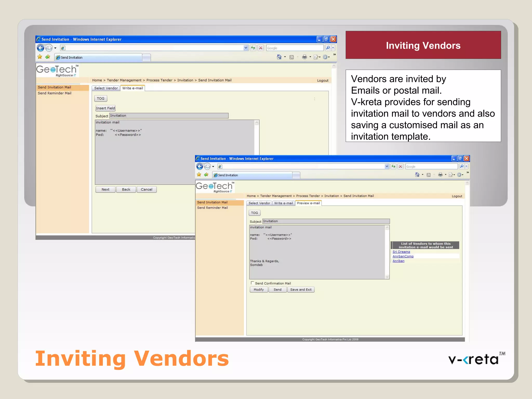Click Tools gear icon in front IE window
Screen dimensions: 532x399
(460, 175)
